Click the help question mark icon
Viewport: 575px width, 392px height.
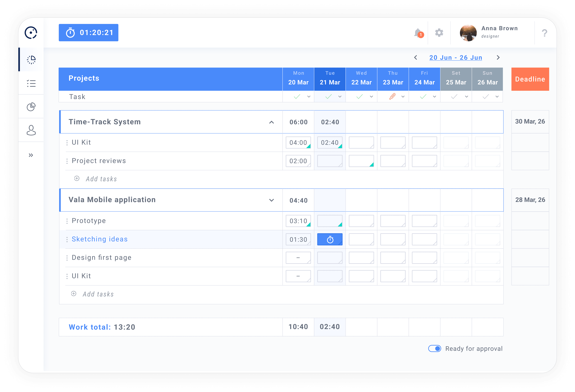point(544,33)
